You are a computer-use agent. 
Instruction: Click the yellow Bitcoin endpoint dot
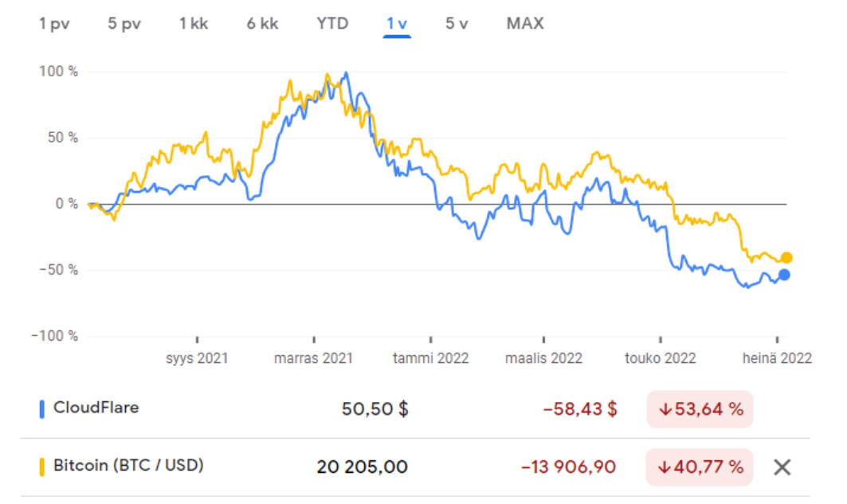pos(786,257)
